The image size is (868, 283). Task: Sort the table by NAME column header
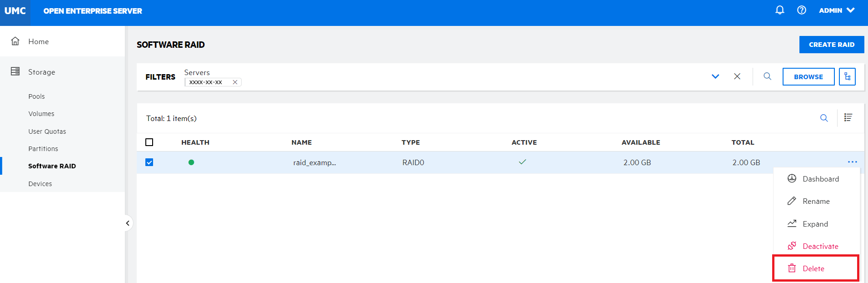tap(302, 142)
